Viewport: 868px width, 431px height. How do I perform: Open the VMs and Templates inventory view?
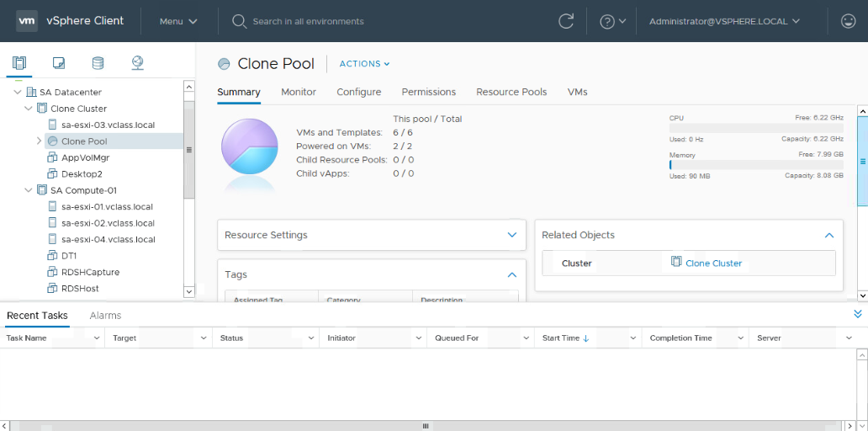[x=59, y=63]
